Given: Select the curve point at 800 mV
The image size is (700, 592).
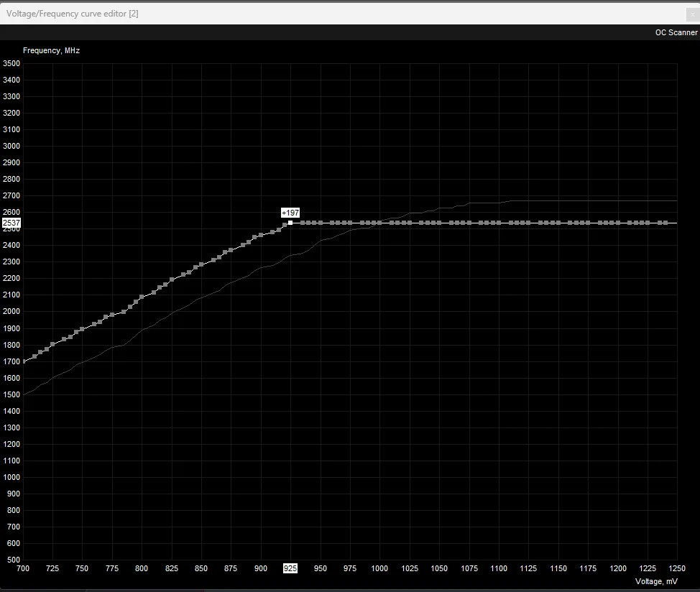Looking at the screenshot, I should pos(142,297).
